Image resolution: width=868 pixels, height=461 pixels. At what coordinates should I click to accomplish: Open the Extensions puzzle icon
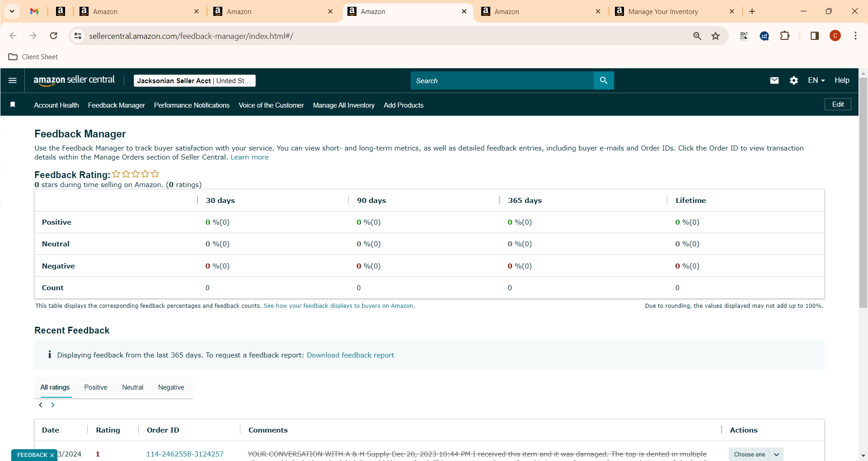tap(785, 36)
